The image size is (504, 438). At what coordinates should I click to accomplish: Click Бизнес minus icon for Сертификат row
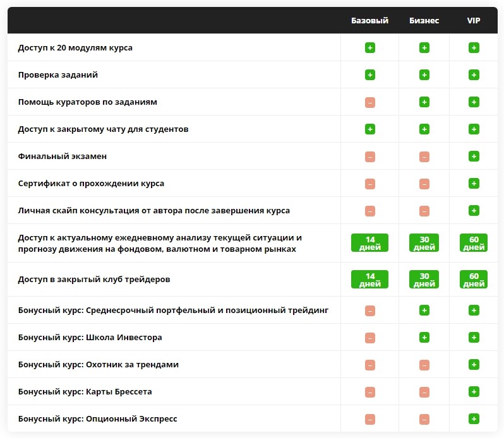click(x=424, y=184)
